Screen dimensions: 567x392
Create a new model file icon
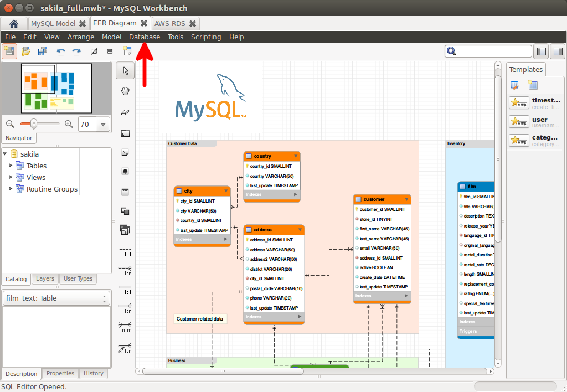[x=9, y=51]
